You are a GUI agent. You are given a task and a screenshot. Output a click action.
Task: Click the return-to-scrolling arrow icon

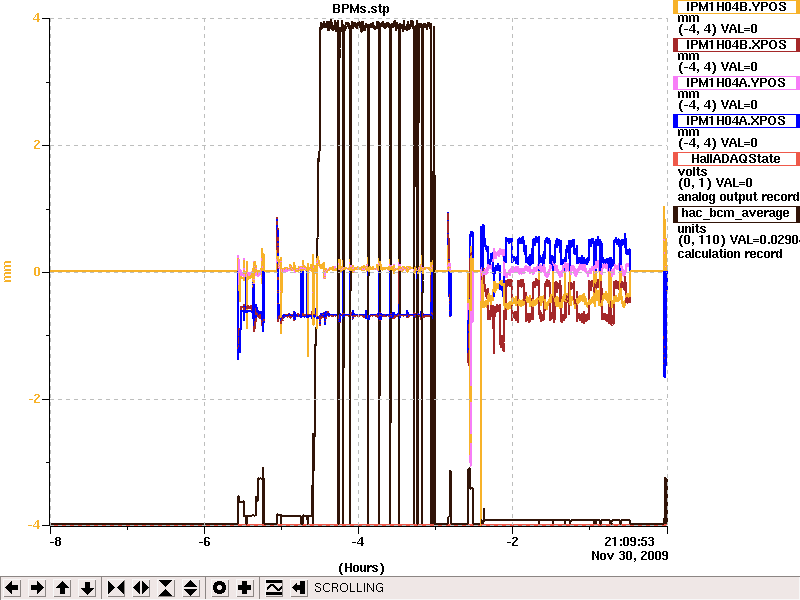coord(299,588)
